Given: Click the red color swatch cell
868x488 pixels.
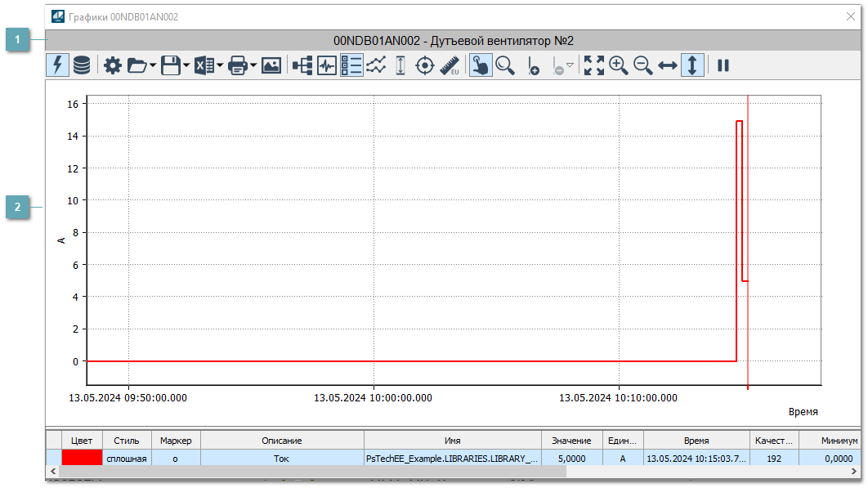Looking at the screenshot, I should (83, 459).
